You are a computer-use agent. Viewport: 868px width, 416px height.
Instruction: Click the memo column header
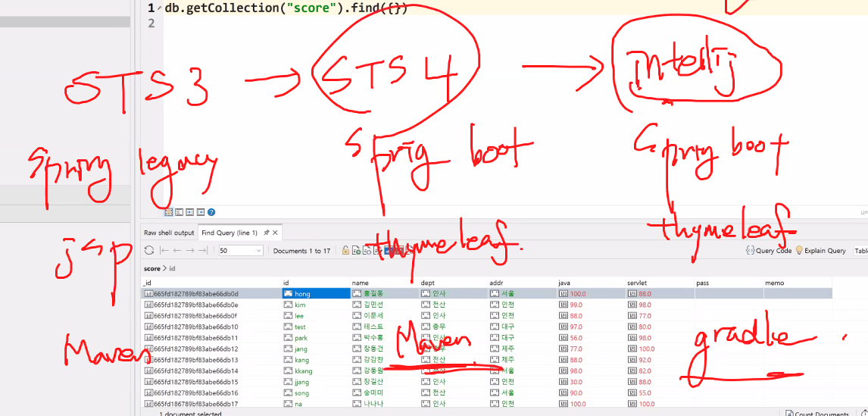[798, 283]
